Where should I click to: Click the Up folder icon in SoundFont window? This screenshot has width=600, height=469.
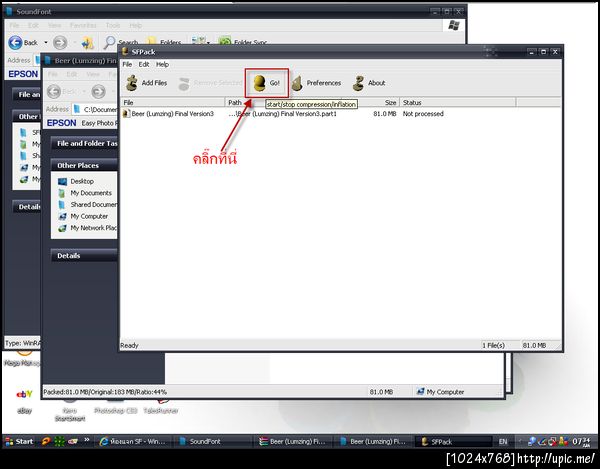click(88, 42)
